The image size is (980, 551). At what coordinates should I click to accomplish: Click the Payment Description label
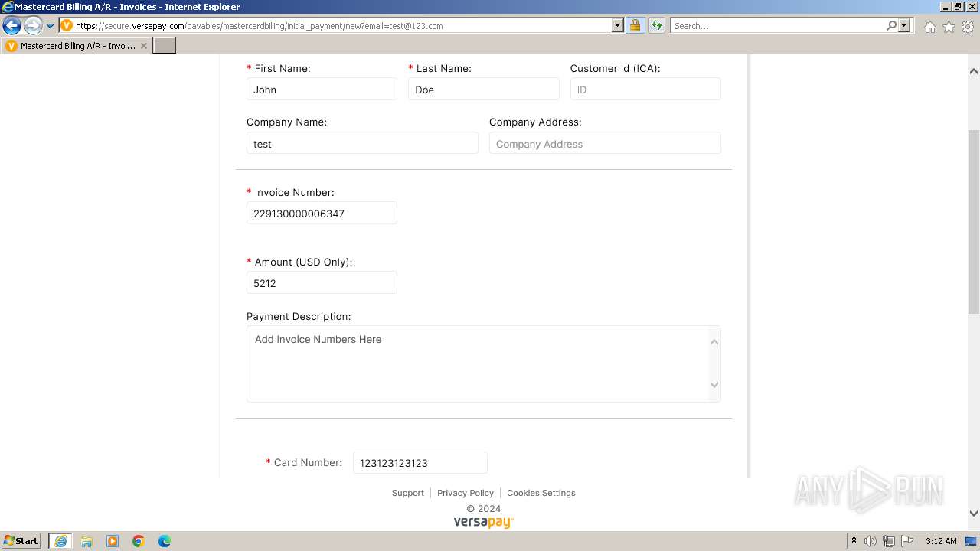pos(299,316)
